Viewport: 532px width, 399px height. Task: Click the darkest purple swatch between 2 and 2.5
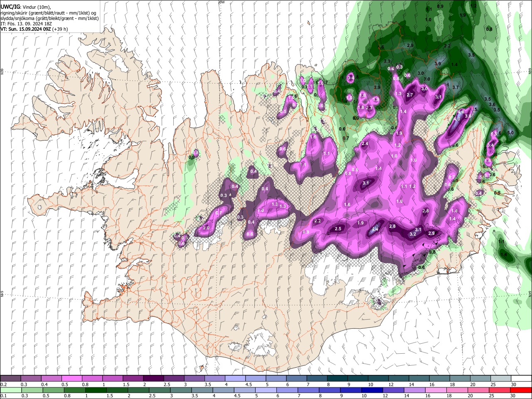153,379
